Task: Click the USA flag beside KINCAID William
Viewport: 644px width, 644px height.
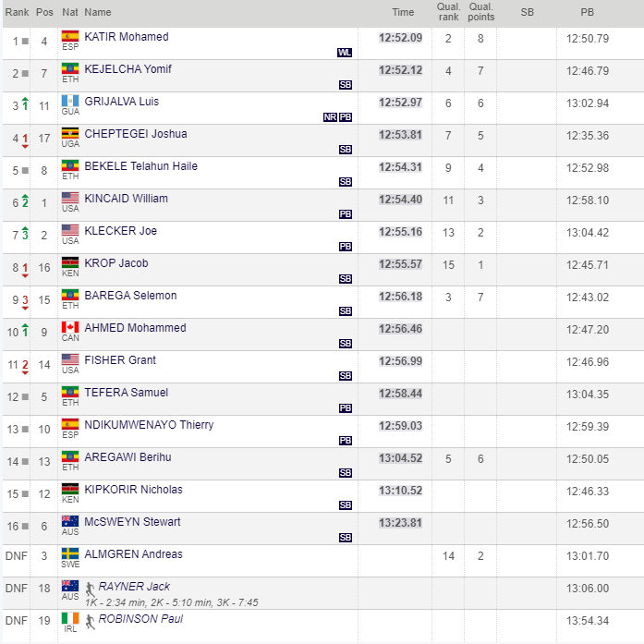Action: click(70, 198)
